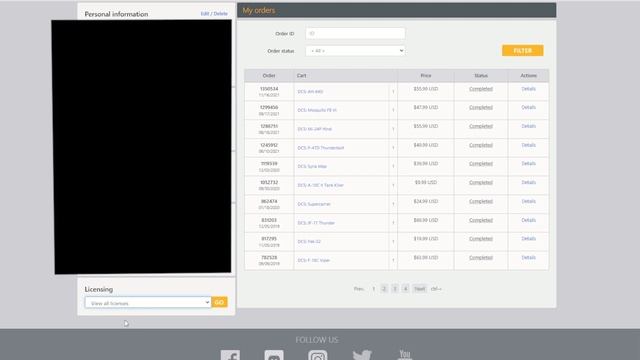Click the orange FILTER button
Image resolution: width=640 pixels, height=360 pixels.
pyautogui.click(x=522, y=51)
